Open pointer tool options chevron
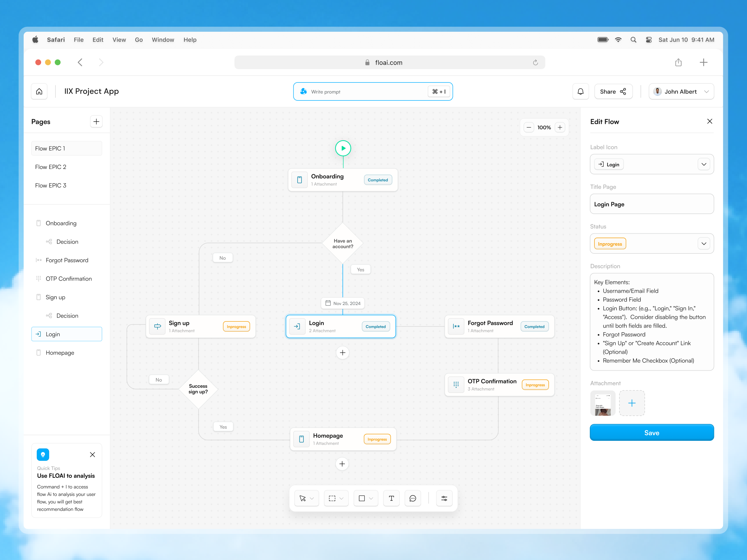This screenshot has height=560, width=747. tap(312, 499)
